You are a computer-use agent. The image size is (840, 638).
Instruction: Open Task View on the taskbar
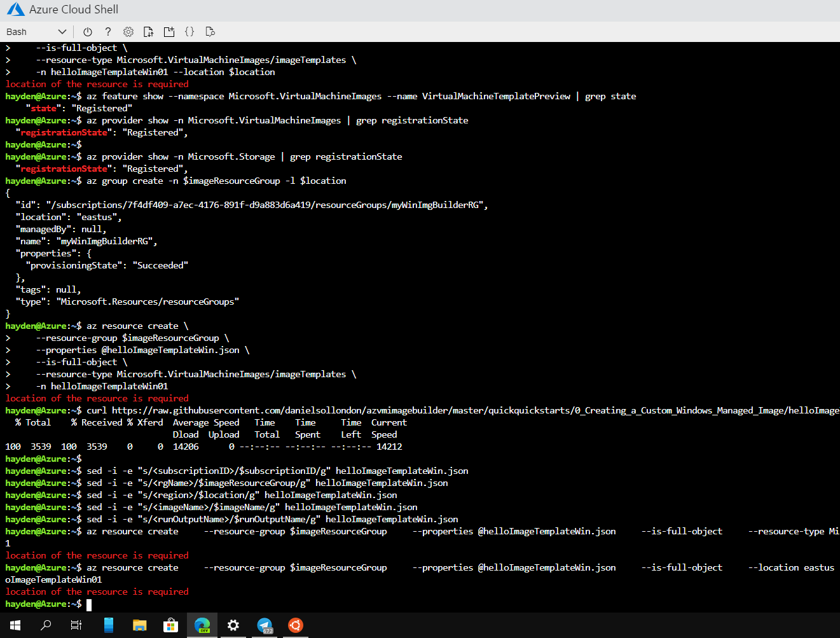pyautogui.click(x=76, y=625)
